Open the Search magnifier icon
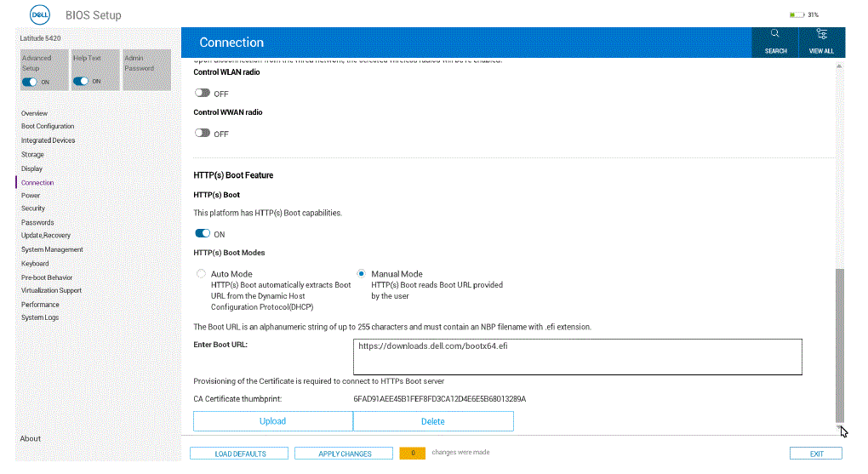Viewport: 868px width, 474px height. (x=775, y=33)
